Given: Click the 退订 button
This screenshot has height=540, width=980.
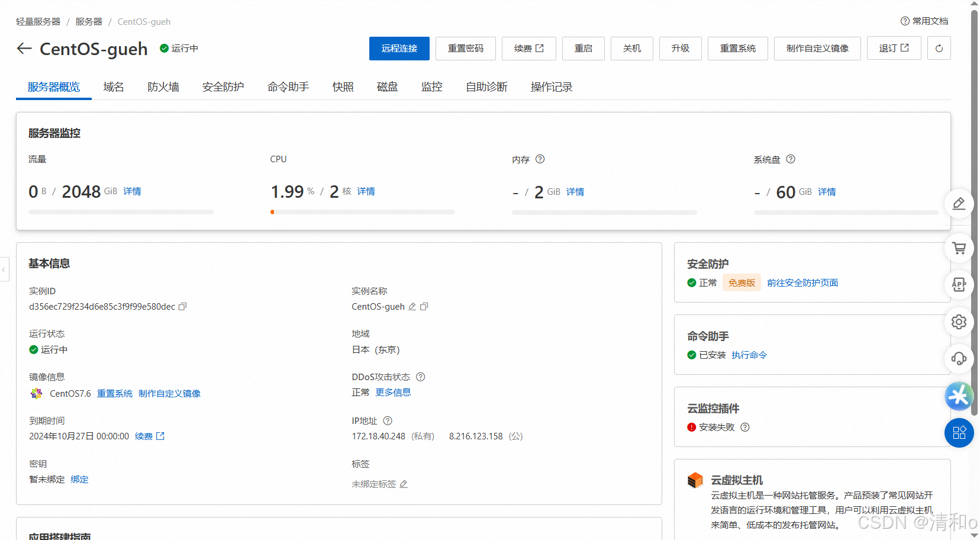Looking at the screenshot, I should click(x=894, y=49).
